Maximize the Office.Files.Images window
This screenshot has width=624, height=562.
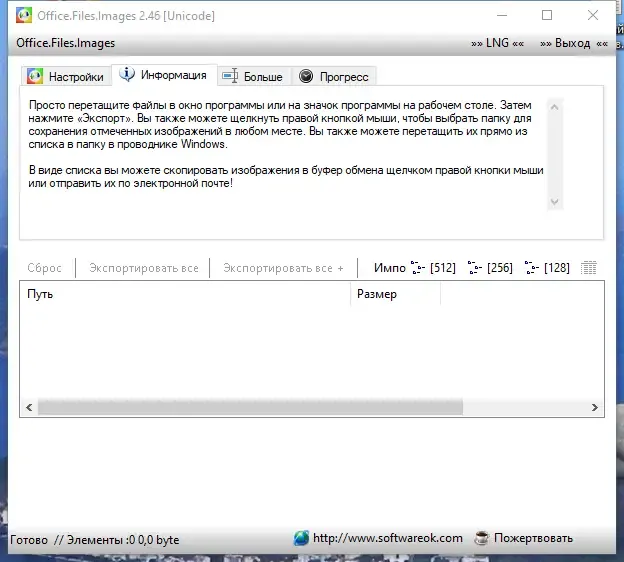(x=547, y=16)
